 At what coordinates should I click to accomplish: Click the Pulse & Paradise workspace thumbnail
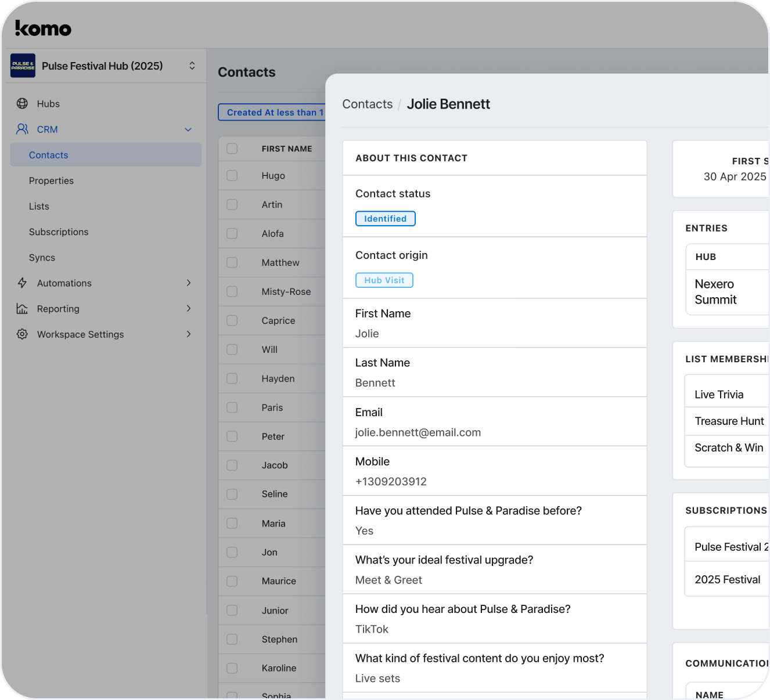click(x=23, y=66)
